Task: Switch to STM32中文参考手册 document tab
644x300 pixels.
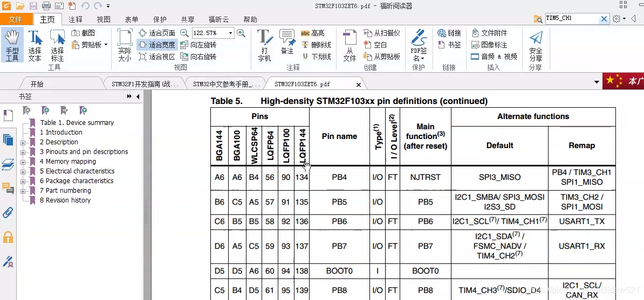Action: point(227,84)
